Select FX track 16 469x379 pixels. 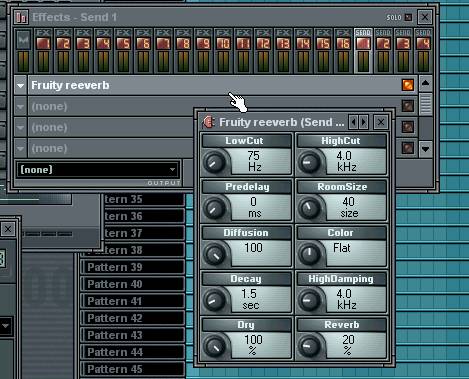point(343,51)
